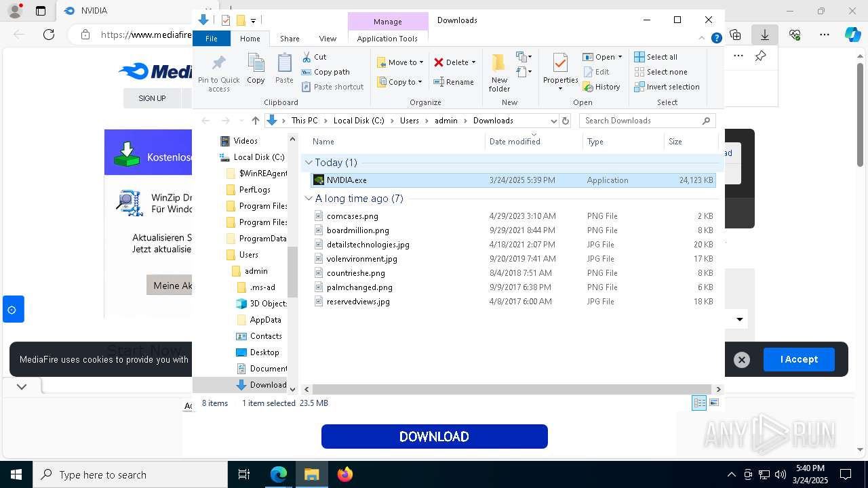Screen dimensions: 868x488
Task: Click the Manage contextual tab
Action: (388, 22)
